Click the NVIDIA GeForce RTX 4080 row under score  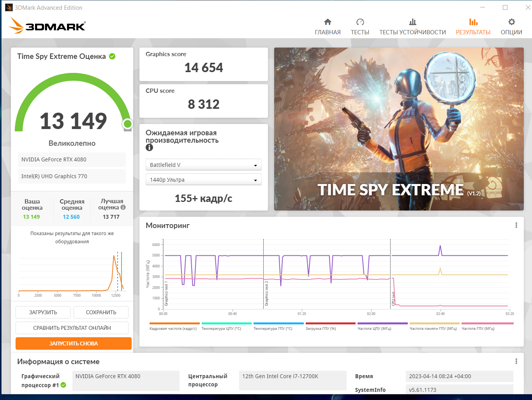click(72, 159)
